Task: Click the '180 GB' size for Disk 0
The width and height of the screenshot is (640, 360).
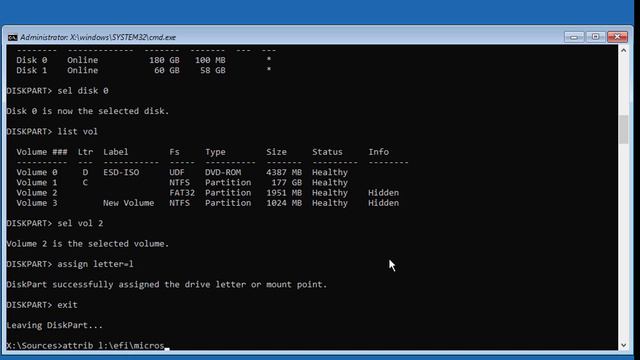Action: [164, 60]
